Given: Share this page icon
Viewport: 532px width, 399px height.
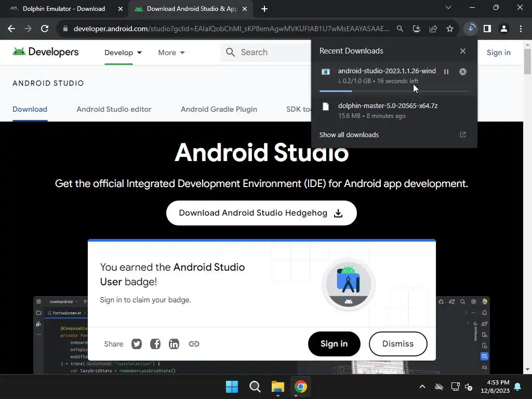Looking at the screenshot, I should point(433,29).
